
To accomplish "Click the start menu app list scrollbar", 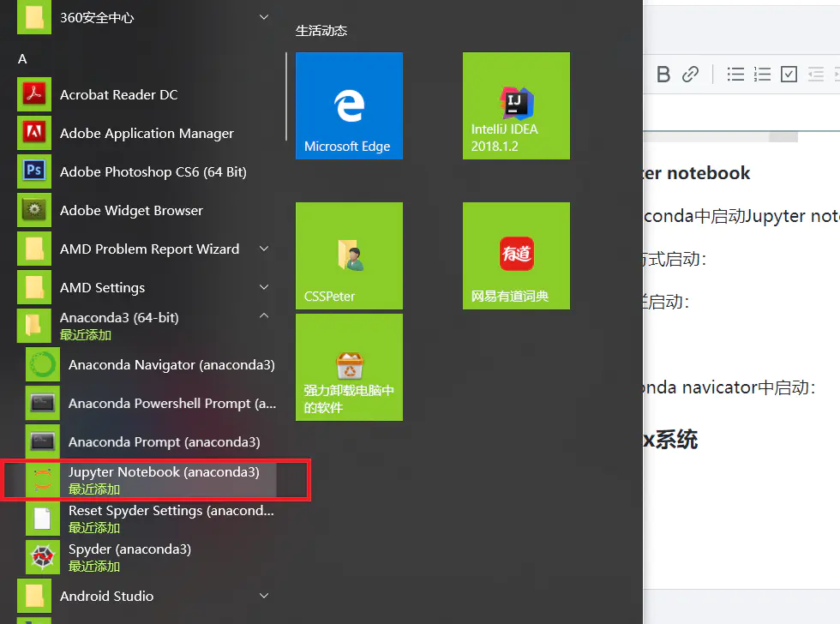I will (286, 96).
